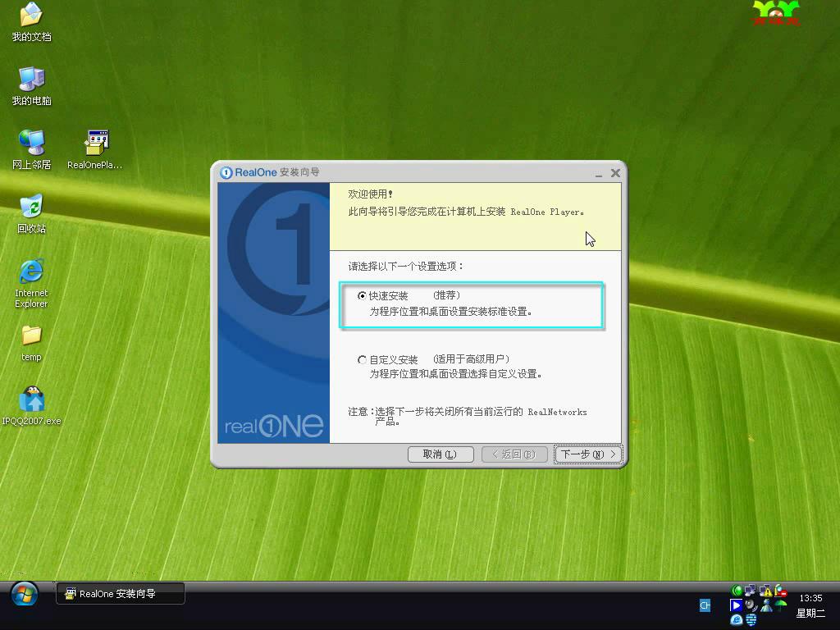
Task: Click the 取消 (C) cancel button
Action: point(441,454)
